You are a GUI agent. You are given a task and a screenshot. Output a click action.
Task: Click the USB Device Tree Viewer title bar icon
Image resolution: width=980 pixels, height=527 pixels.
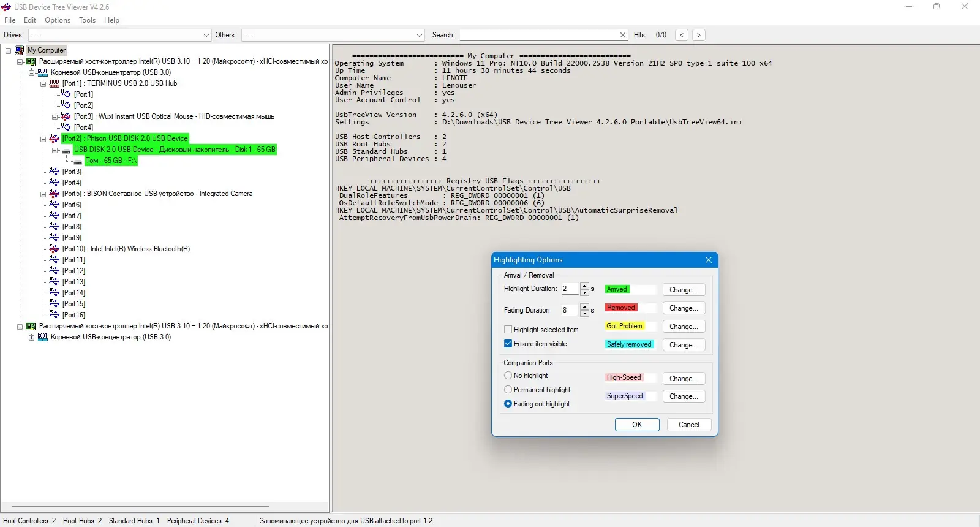[x=6, y=7]
